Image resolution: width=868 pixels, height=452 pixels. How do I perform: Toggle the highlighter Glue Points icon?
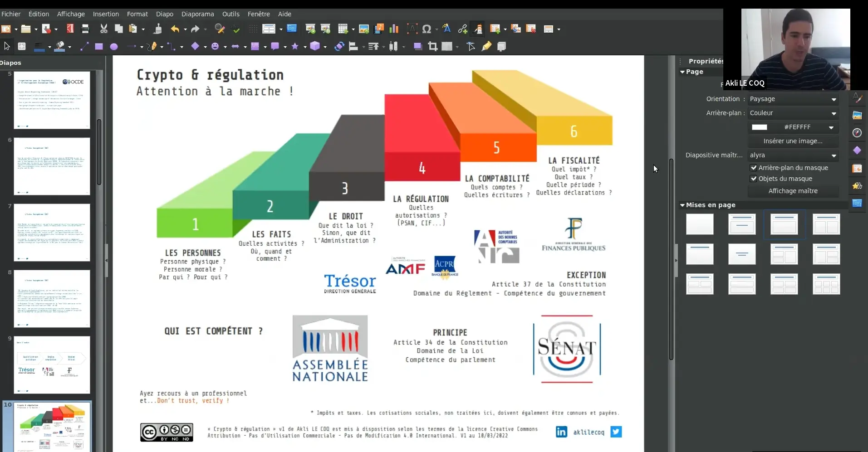point(486,46)
